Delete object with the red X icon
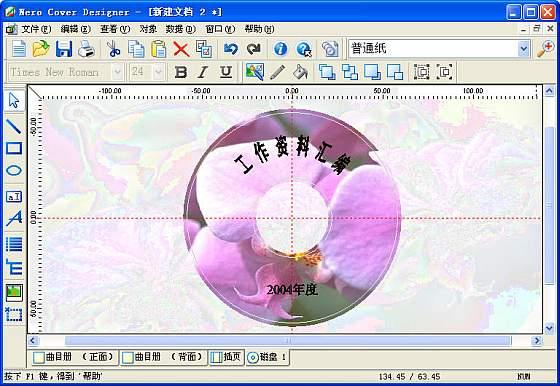 (181, 49)
